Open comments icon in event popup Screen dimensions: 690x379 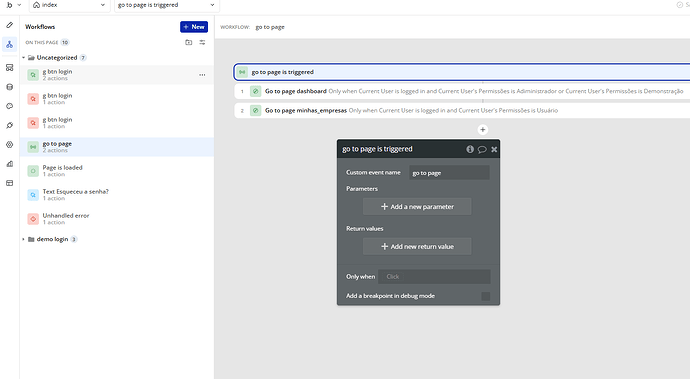click(x=482, y=149)
